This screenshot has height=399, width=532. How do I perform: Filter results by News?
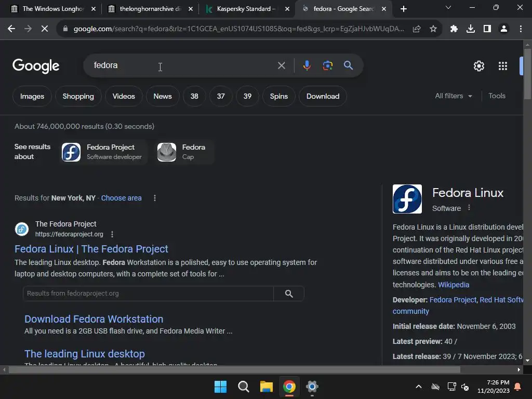click(x=163, y=96)
